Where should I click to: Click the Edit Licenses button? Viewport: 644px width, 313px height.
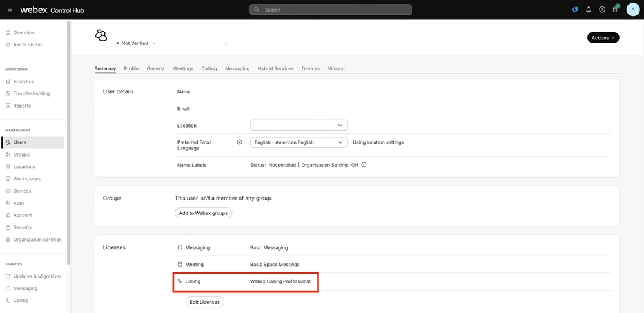pos(205,302)
